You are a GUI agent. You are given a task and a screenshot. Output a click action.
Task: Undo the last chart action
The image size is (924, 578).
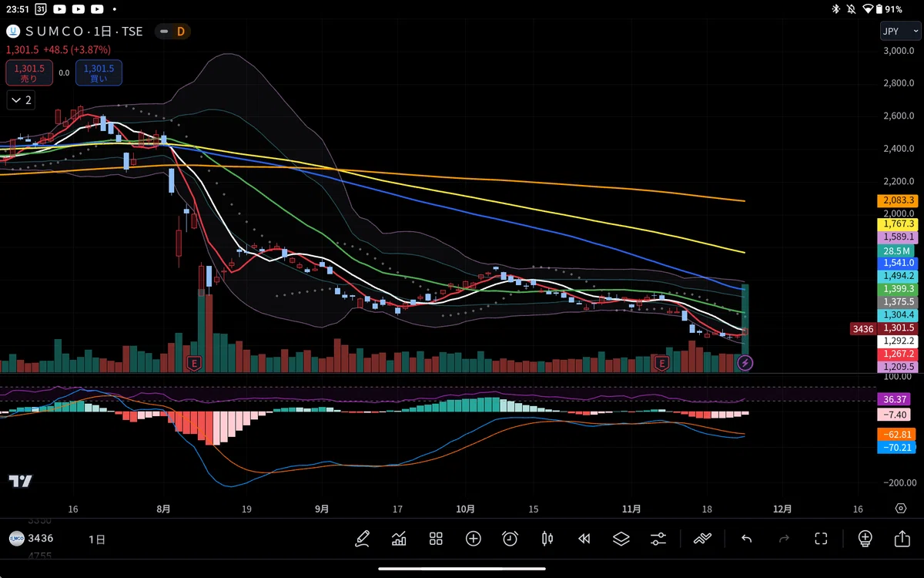click(746, 539)
